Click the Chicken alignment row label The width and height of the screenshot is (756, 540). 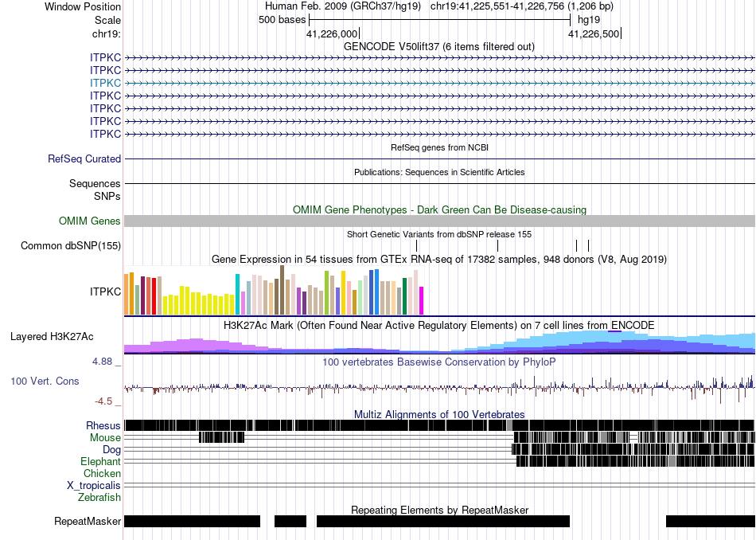(102, 473)
